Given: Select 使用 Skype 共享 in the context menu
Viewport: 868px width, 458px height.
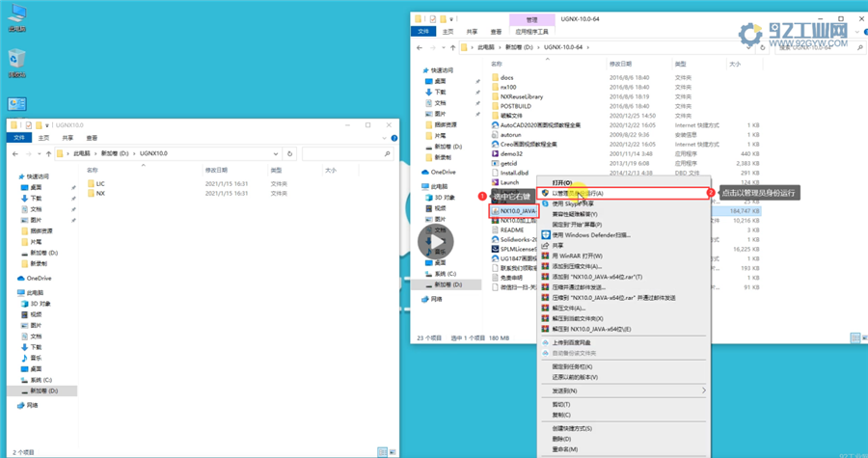Looking at the screenshot, I should click(x=572, y=203).
